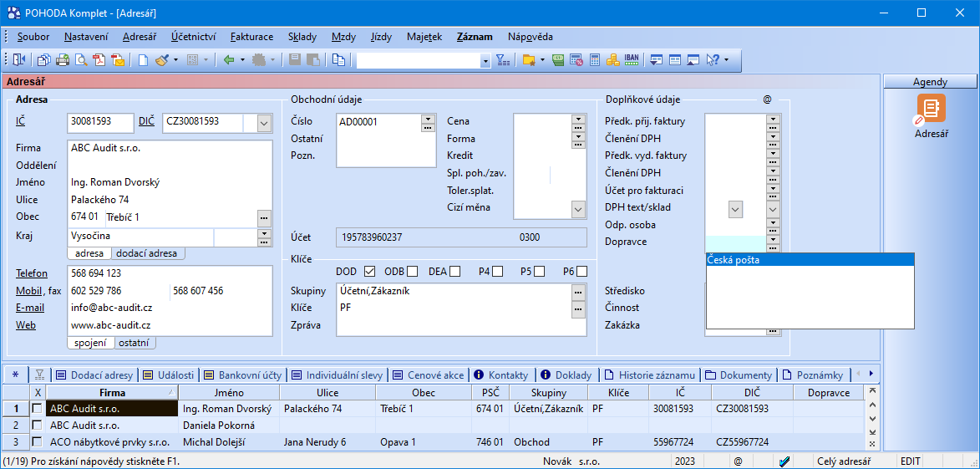Click the new blank record icon
980x469 pixels.
click(143, 60)
